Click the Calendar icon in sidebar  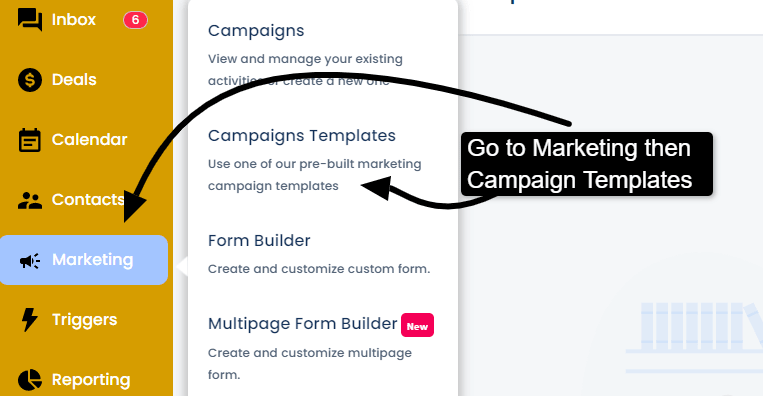click(30, 140)
